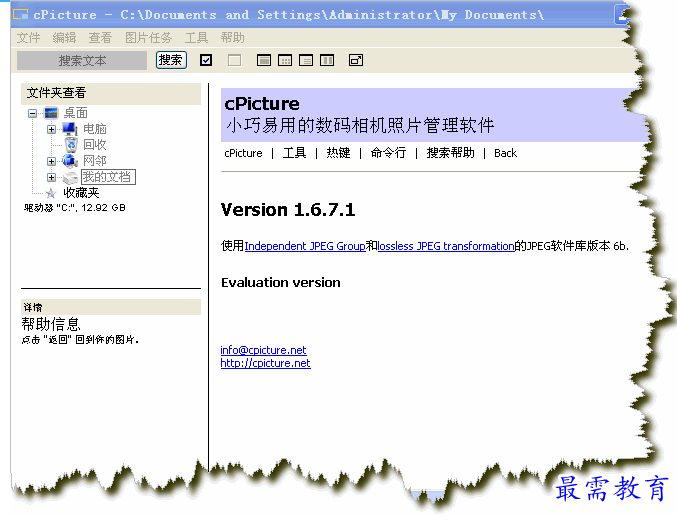The image size is (677, 520).
Task: Select the list detail view icon
Action: pyautogui.click(x=306, y=60)
